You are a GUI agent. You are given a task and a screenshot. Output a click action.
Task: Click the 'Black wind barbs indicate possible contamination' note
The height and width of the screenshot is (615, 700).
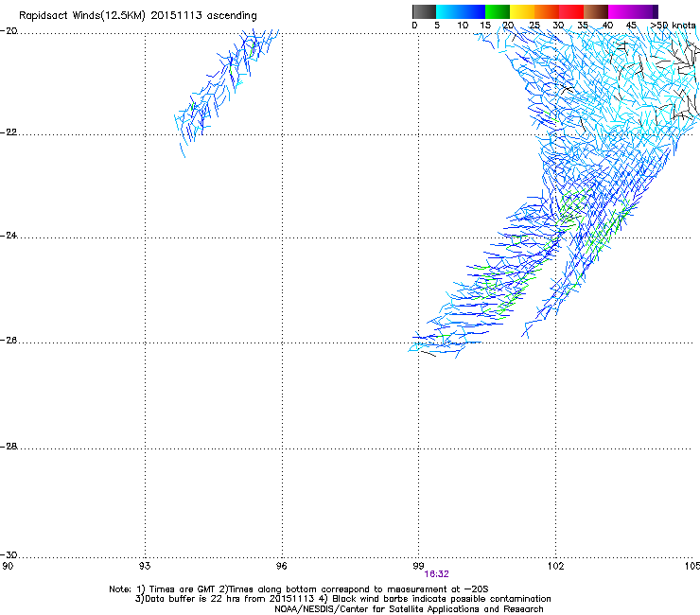click(x=442, y=599)
